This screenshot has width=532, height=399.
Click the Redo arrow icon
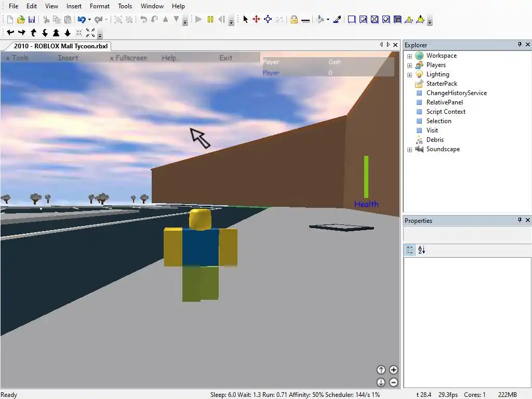point(98,20)
